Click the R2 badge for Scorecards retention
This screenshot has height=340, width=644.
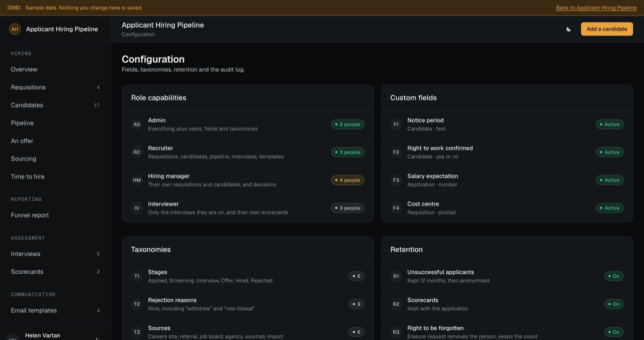pos(396,304)
